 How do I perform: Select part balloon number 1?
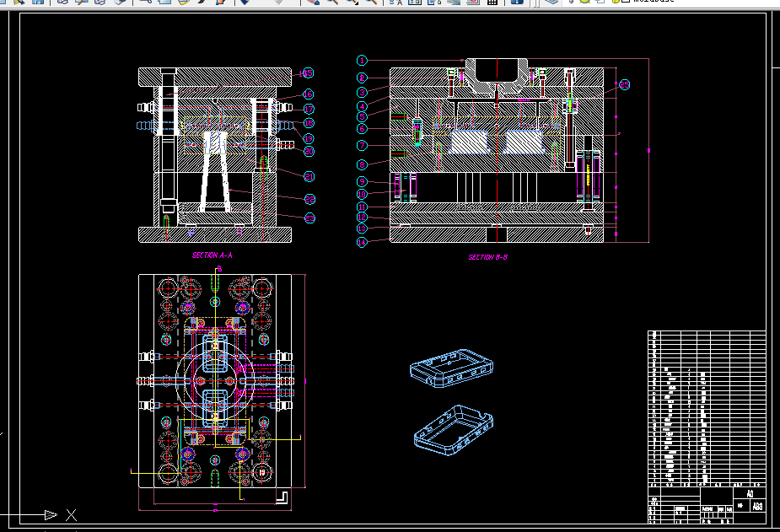(x=362, y=60)
